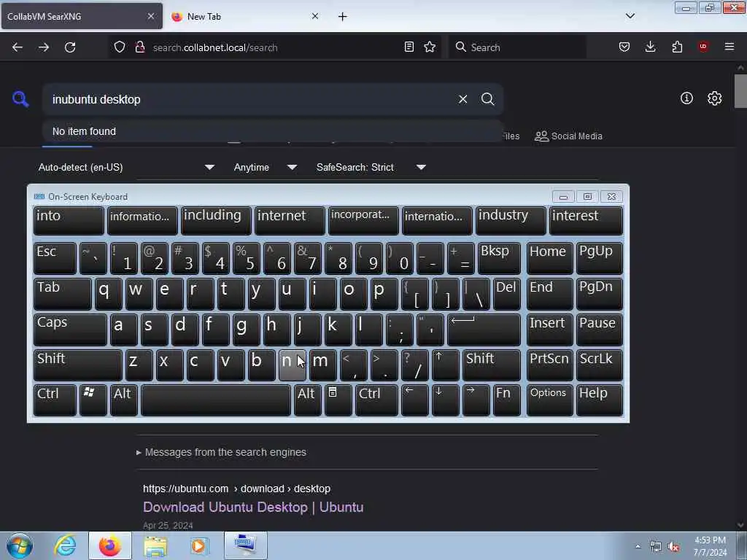Click the left arrow key

pyautogui.click(x=415, y=400)
